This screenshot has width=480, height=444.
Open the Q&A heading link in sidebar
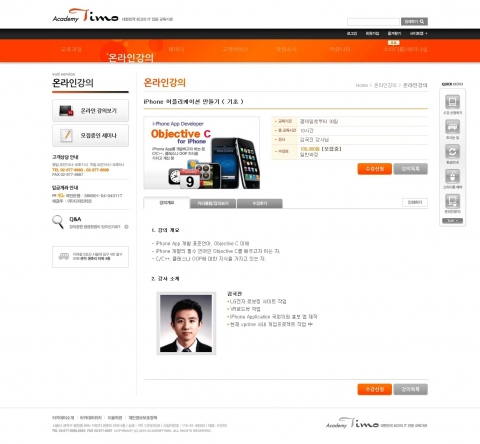coord(75,219)
